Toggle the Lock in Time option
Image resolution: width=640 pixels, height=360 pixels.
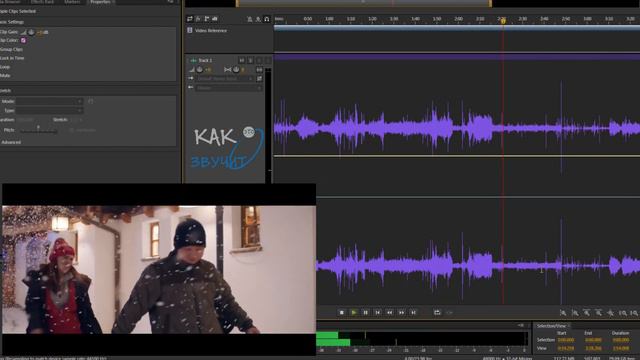pos(12,58)
